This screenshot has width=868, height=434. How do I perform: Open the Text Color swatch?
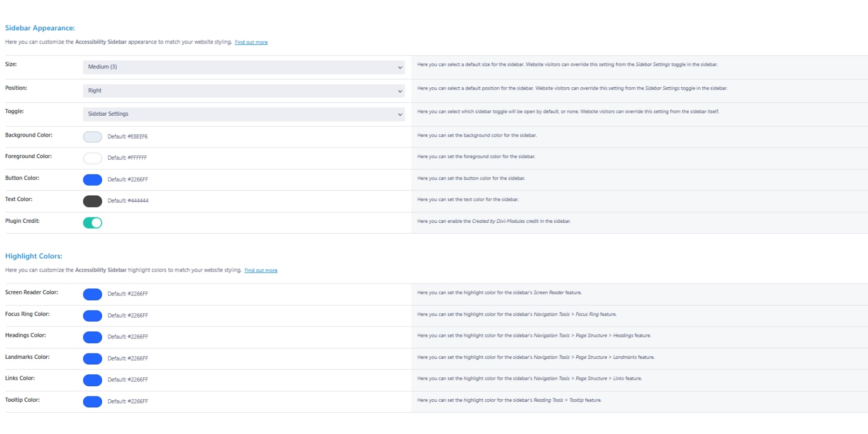(x=93, y=201)
